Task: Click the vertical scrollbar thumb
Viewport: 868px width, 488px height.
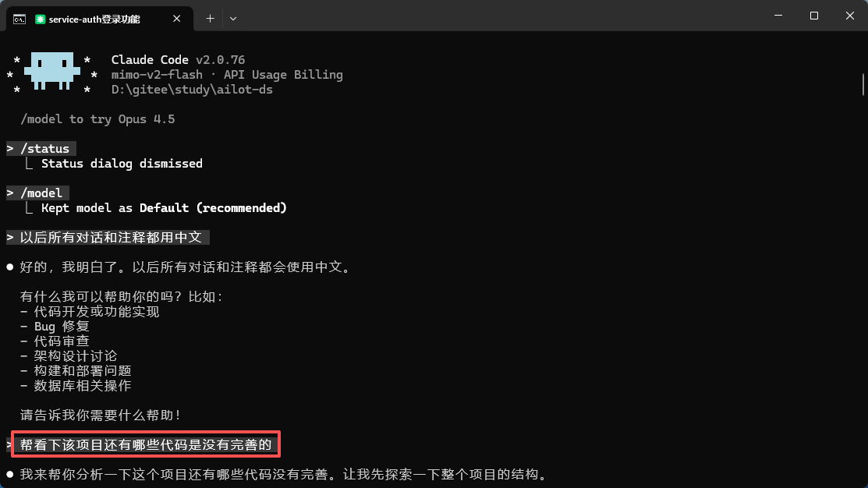Action: coord(863,85)
